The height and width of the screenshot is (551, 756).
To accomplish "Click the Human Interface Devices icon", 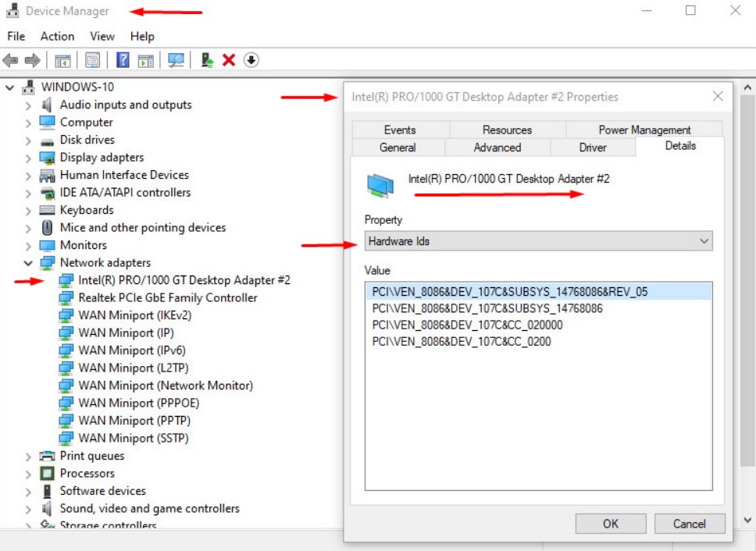I will [x=47, y=176].
